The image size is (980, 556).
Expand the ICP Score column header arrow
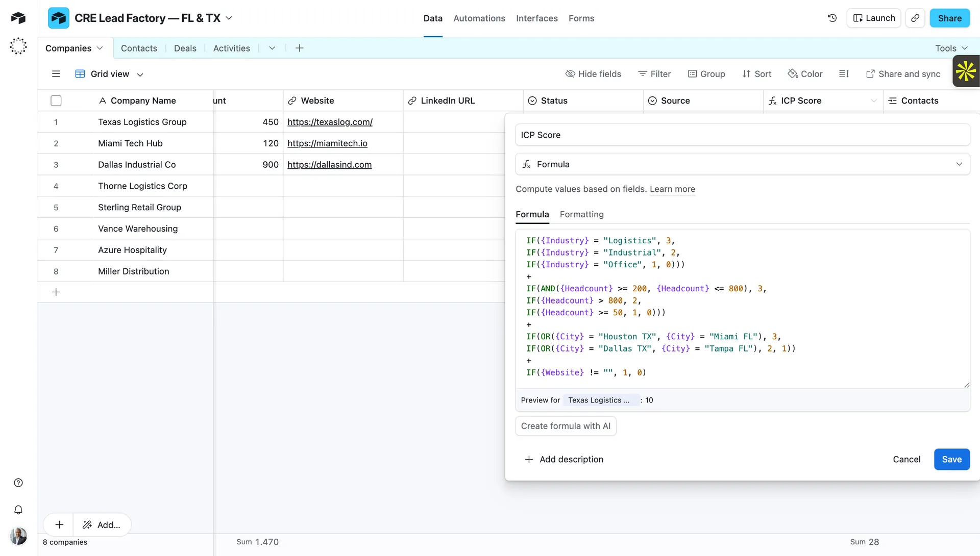coord(873,100)
